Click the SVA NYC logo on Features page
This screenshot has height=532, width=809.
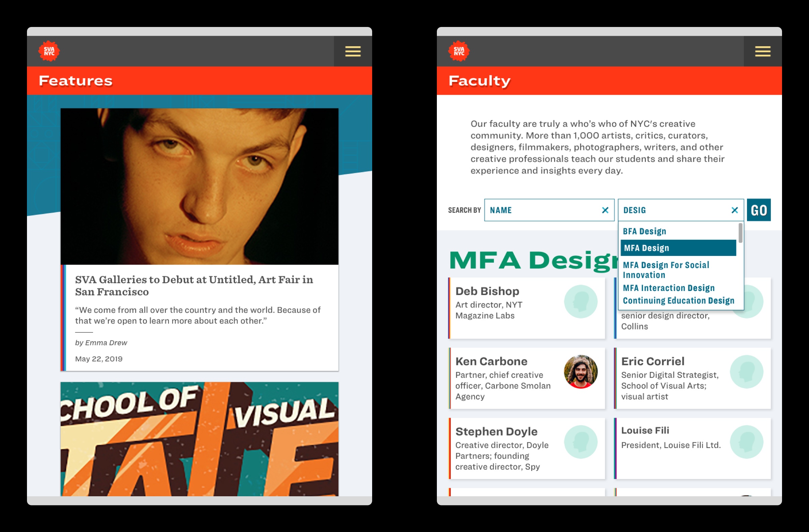[x=49, y=51]
